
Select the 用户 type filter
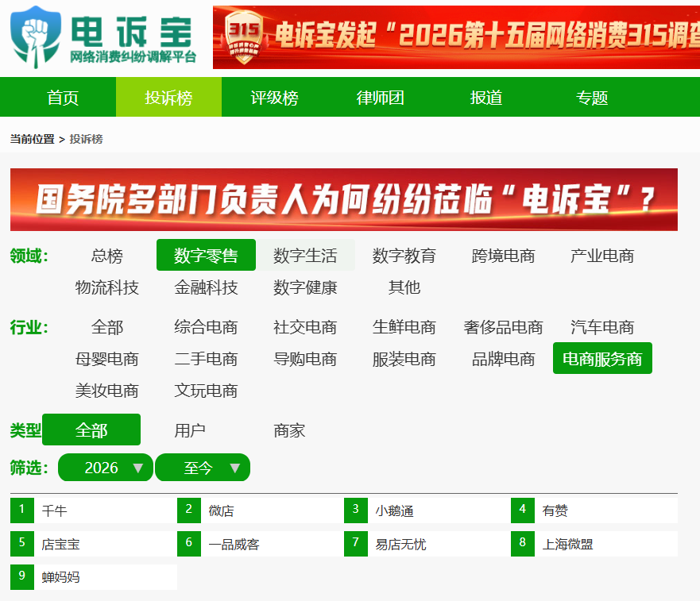(x=190, y=430)
